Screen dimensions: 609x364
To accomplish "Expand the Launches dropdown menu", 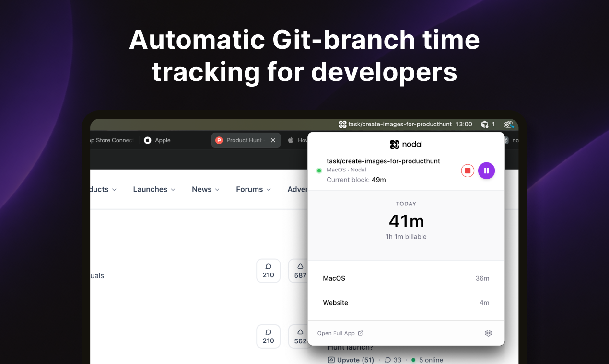I will pyautogui.click(x=154, y=189).
